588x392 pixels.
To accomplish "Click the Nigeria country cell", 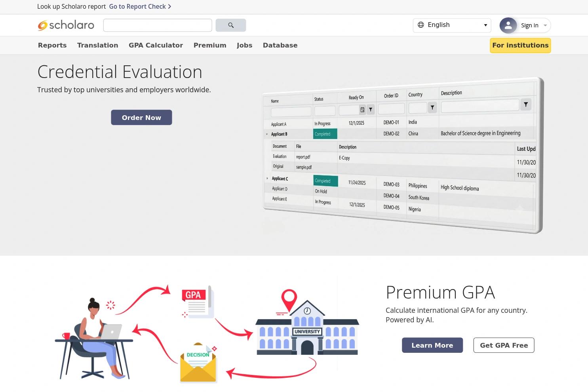I will (415, 209).
